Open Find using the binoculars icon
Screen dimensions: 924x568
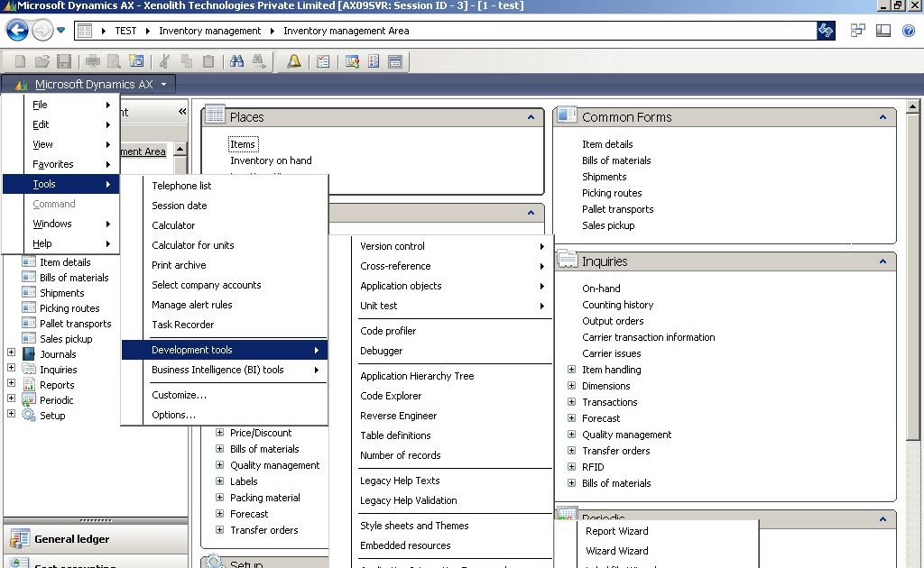[x=238, y=61]
